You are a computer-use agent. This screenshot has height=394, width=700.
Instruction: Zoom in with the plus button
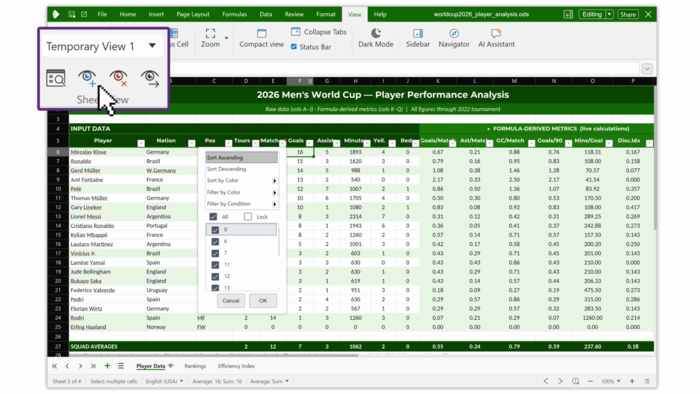coord(632,381)
